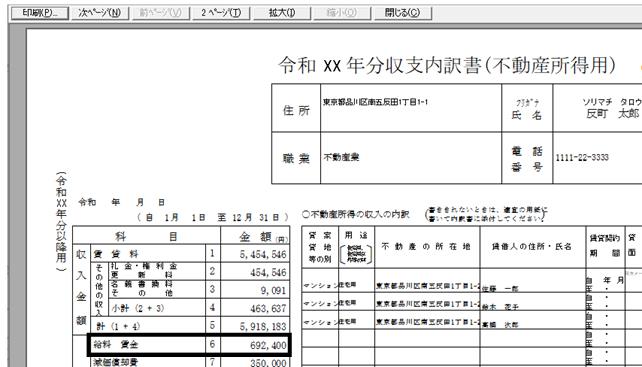Screen dimensions: 642x367
Task: Click the 計 (1+4) total 5,918,183
Action: 263,326
